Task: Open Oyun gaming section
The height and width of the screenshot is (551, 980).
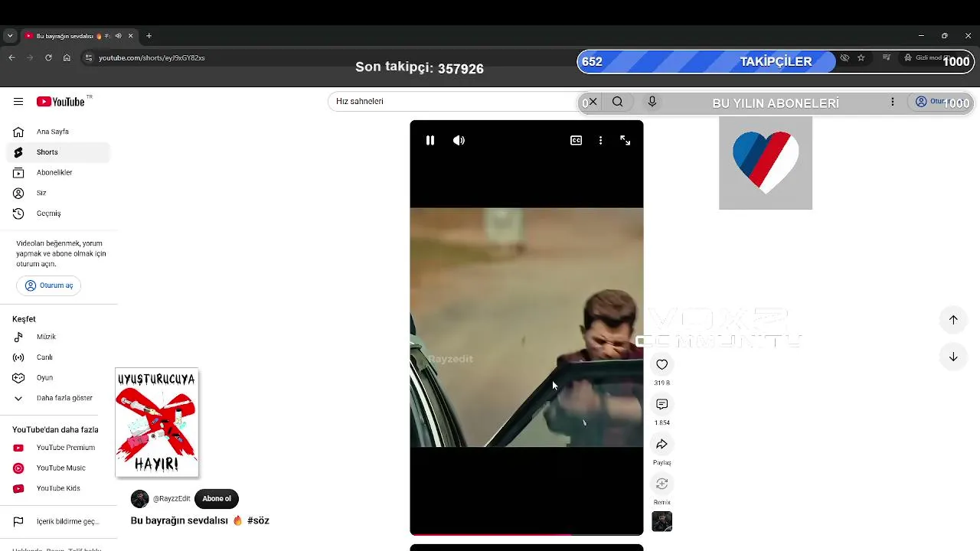Action: [58, 378]
